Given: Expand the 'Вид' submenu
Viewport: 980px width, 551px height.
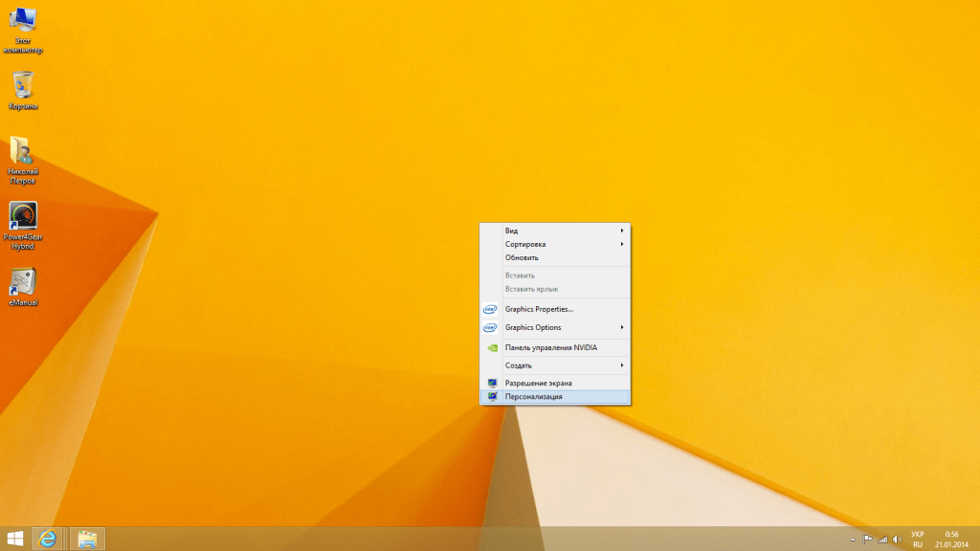Looking at the screenshot, I should 555,231.
